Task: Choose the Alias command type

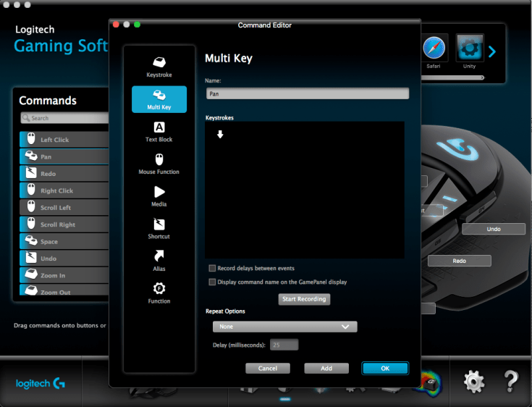Action: point(159,261)
